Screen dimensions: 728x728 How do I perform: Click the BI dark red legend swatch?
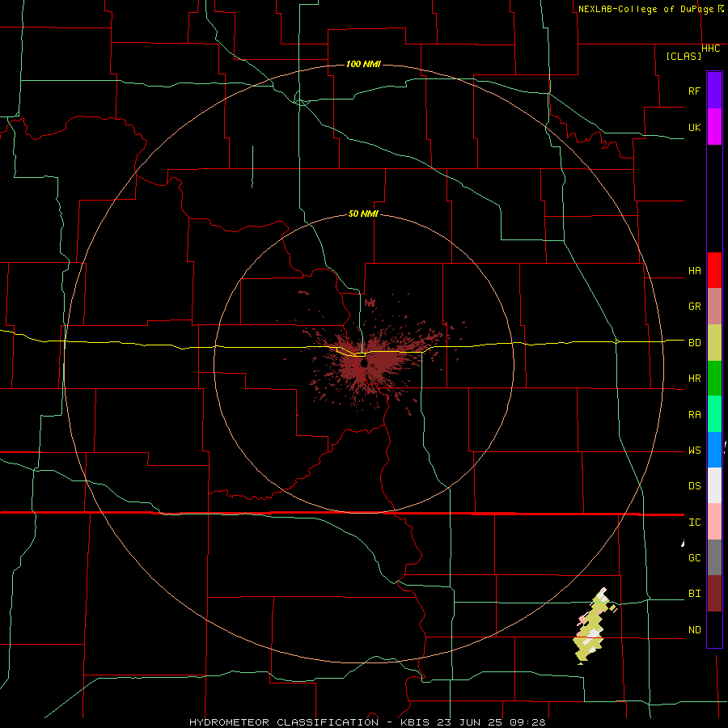(714, 594)
